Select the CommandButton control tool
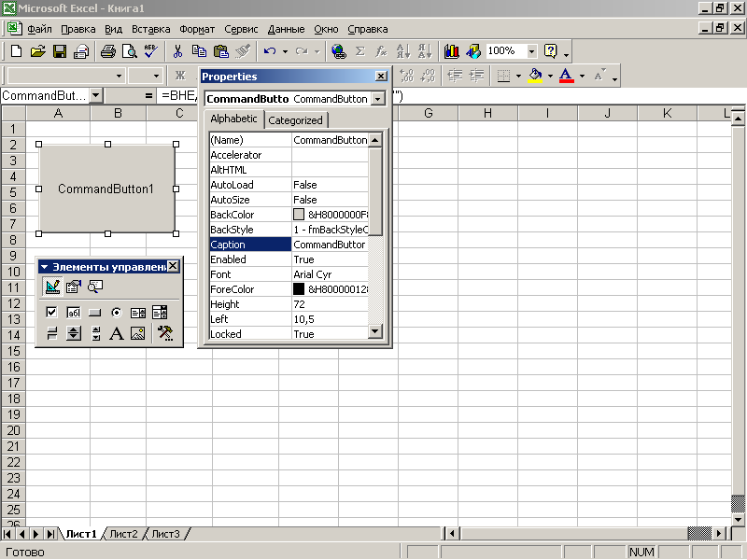This screenshot has width=747, height=560. 95,313
